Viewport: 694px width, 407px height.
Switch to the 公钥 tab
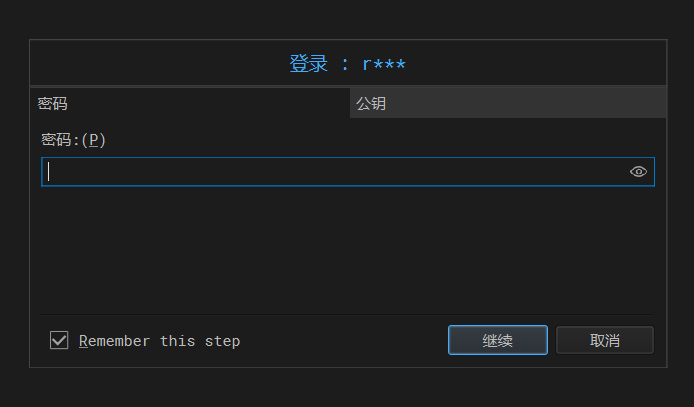(x=508, y=103)
